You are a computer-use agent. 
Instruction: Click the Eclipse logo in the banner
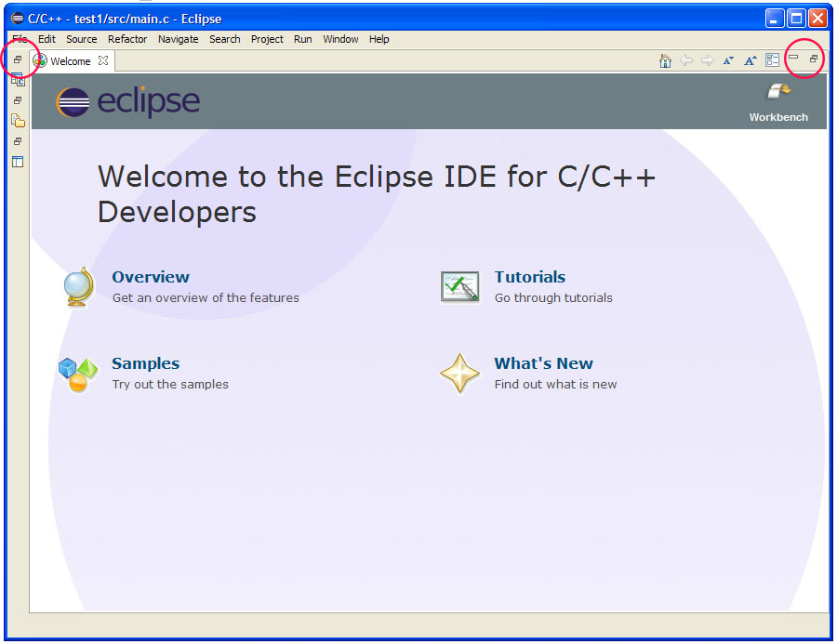coord(128,101)
